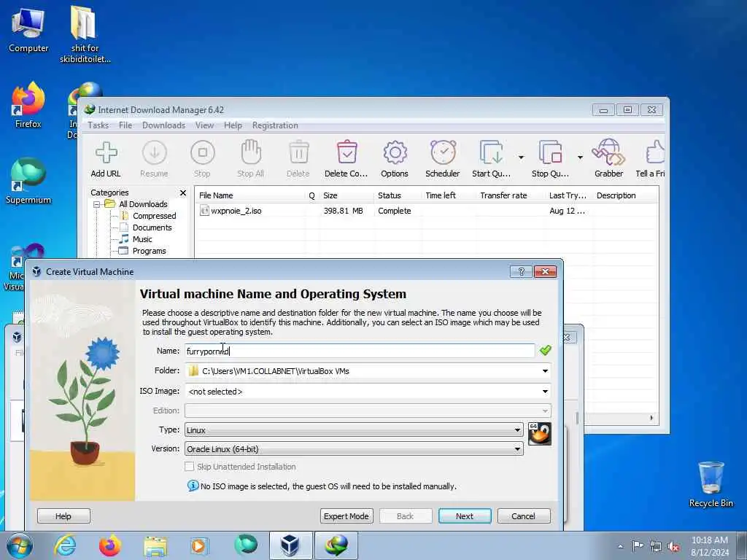This screenshot has width=747, height=560.
Task: Click the network tray icon
Action: click(656, 547)
